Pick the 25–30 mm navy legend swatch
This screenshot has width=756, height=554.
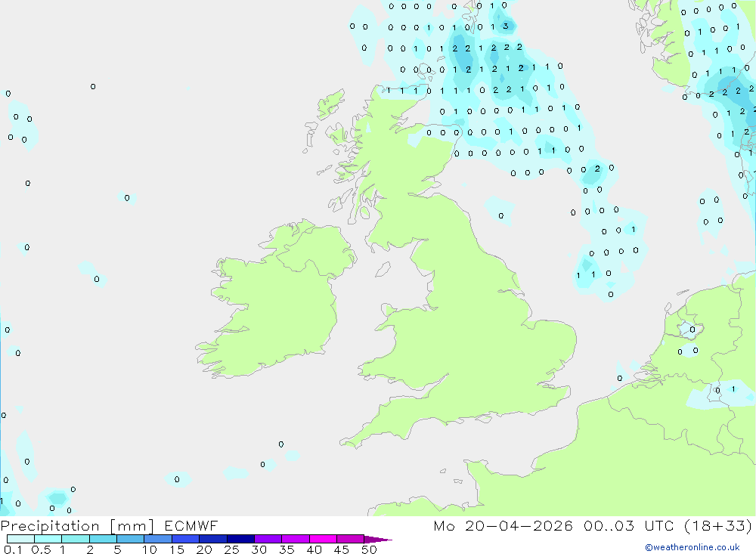click(x=240, y=539)
